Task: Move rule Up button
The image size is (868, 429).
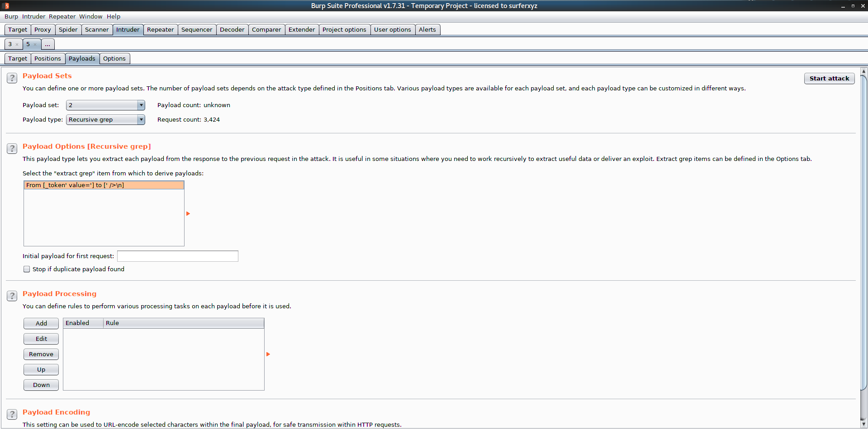Action: pos(41,369)
